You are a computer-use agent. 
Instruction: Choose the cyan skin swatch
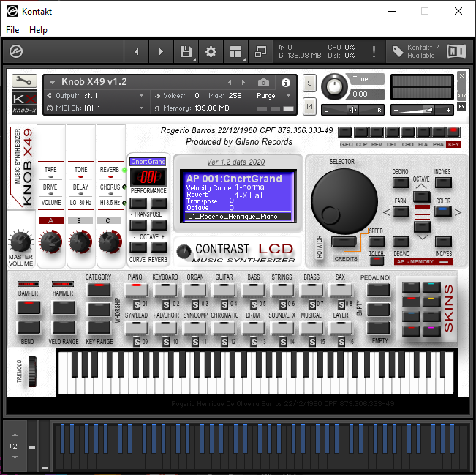tap(431, 287)
